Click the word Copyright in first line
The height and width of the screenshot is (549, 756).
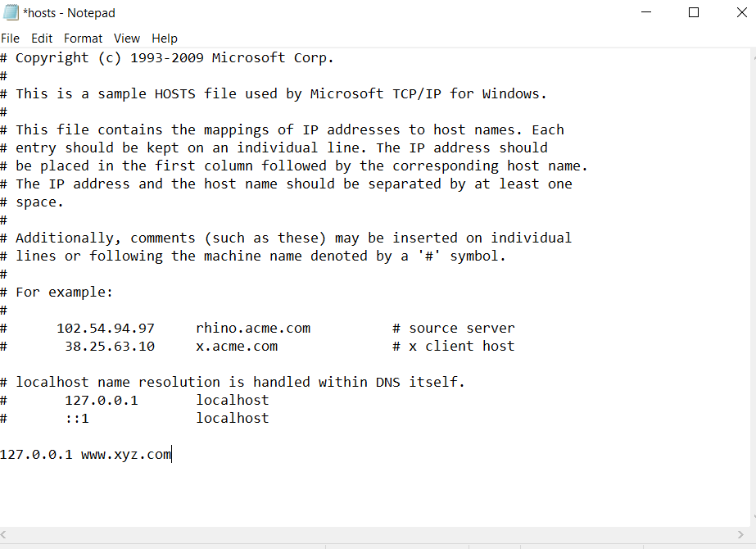[52, 57]
